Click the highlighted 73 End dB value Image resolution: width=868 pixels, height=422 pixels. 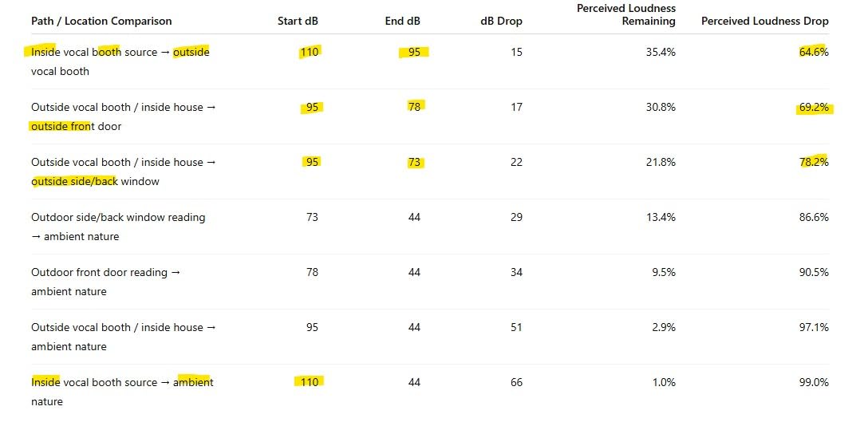415,162
